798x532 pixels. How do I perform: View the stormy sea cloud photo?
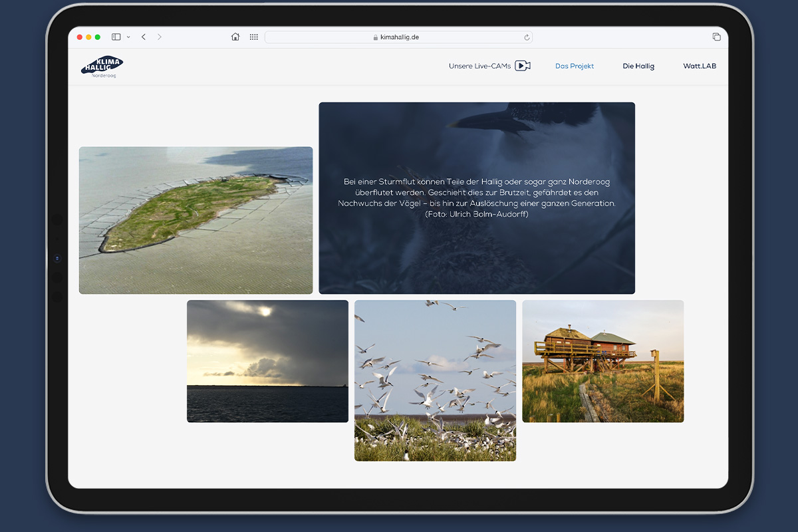click(267, 361)
